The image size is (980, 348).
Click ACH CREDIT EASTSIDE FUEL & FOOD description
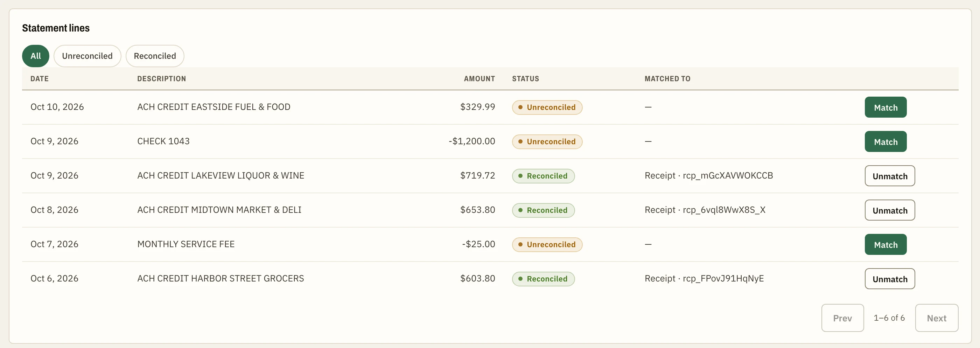pyautogui.click(x=214, y=107)
